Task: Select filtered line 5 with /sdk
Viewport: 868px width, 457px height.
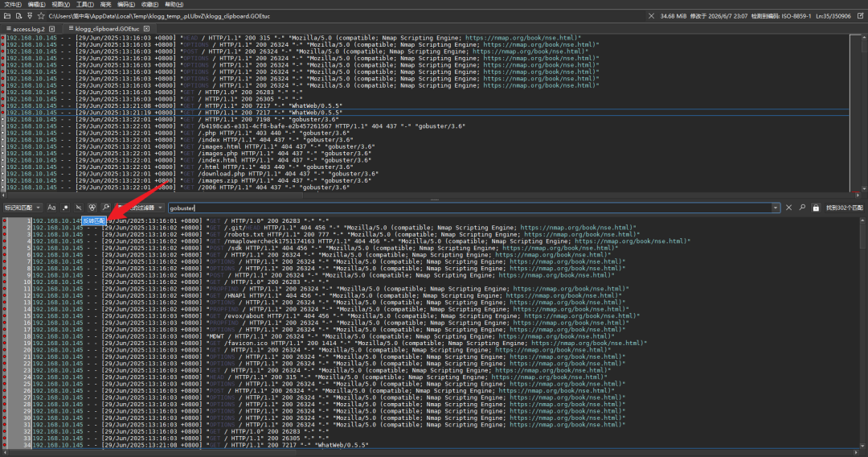Action: coord(445,248)
